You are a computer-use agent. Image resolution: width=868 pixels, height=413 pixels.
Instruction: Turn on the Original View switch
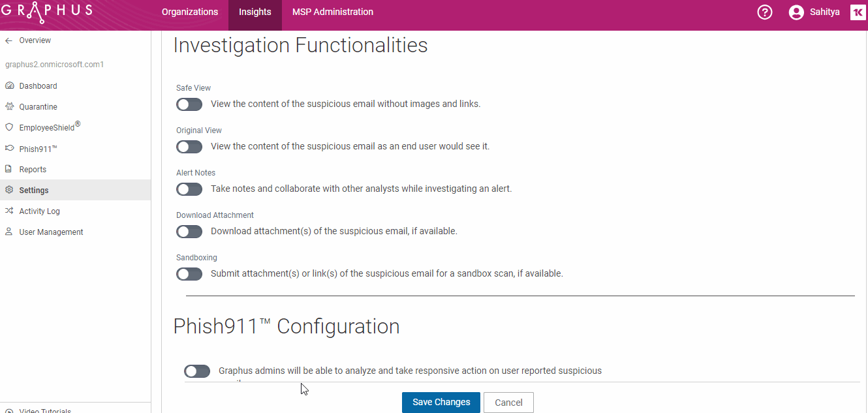[x=189, y=147]
